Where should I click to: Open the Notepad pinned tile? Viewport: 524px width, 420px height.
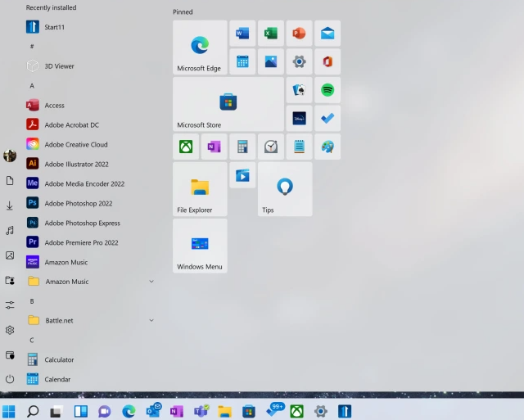click(299, 147)
